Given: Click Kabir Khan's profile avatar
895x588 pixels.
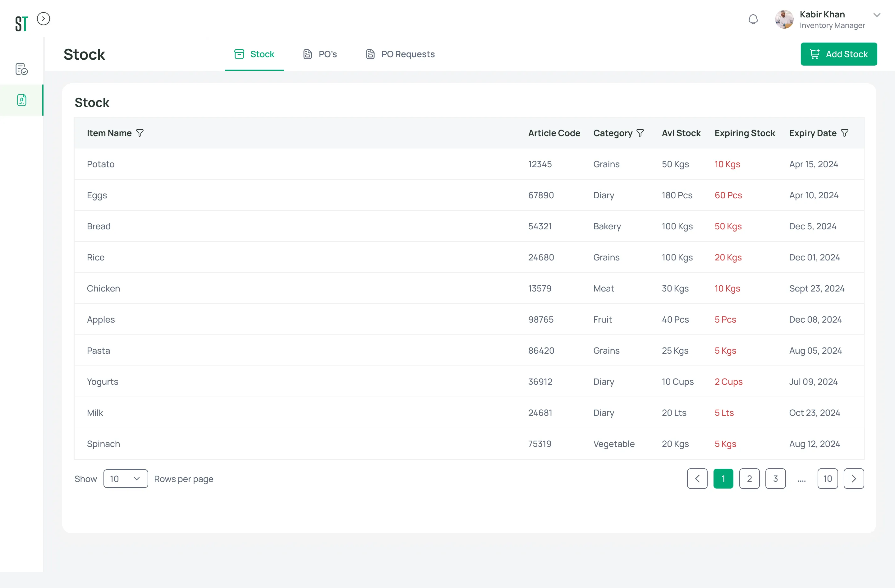Looking at the screenshot, I should click(784, 19).
